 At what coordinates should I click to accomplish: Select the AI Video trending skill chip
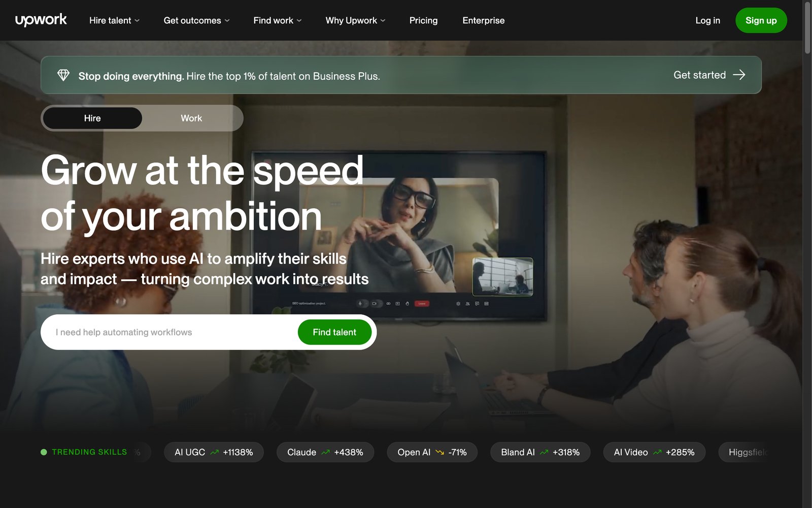tap(654, 452)
